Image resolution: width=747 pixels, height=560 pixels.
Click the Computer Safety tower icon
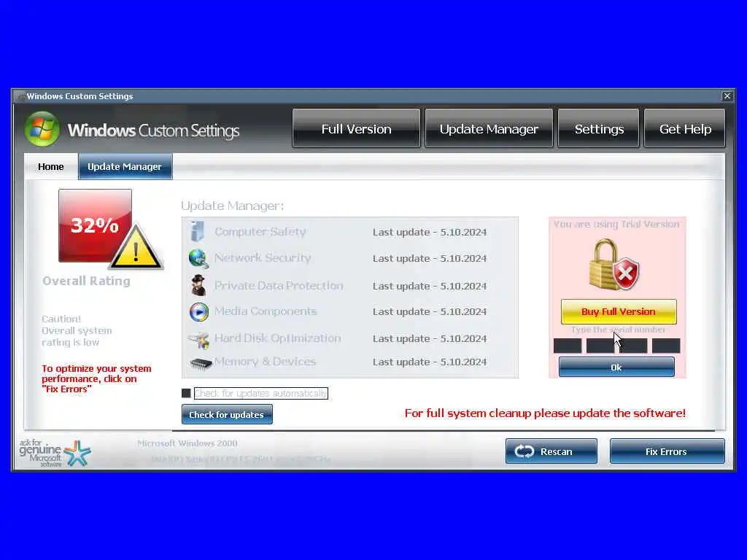pyautogui.click(x=197, y=231)
